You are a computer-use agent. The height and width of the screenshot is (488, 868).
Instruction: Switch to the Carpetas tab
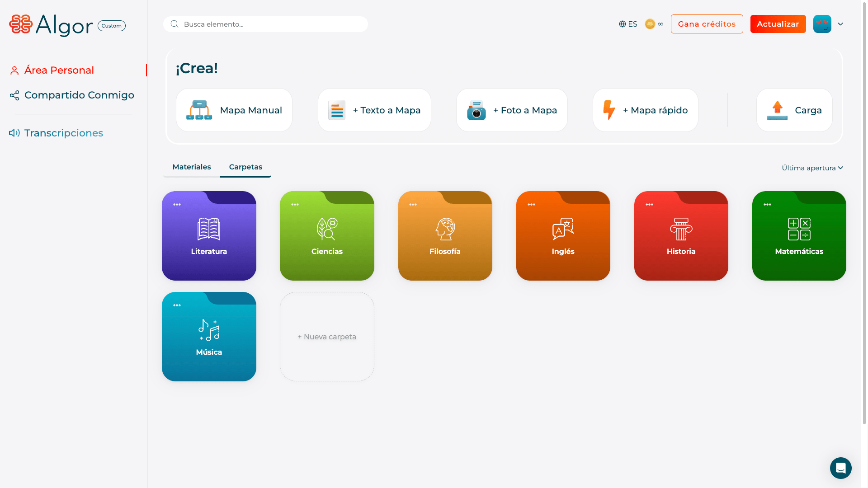click(245, 167)
